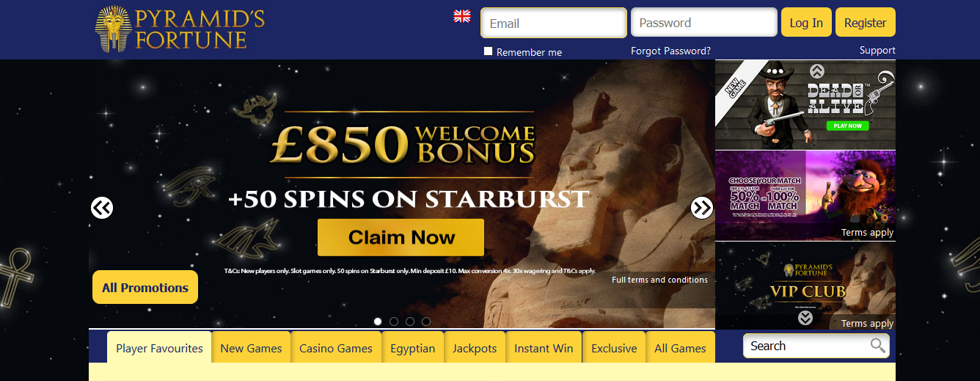Go to previous slide with left arrow

(x=102, y=208)
